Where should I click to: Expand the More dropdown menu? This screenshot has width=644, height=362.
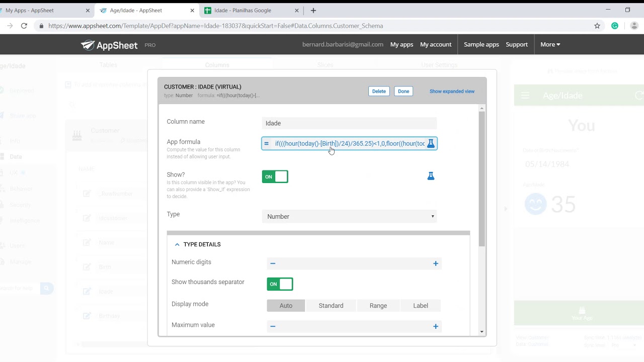(x=550, y=44)
